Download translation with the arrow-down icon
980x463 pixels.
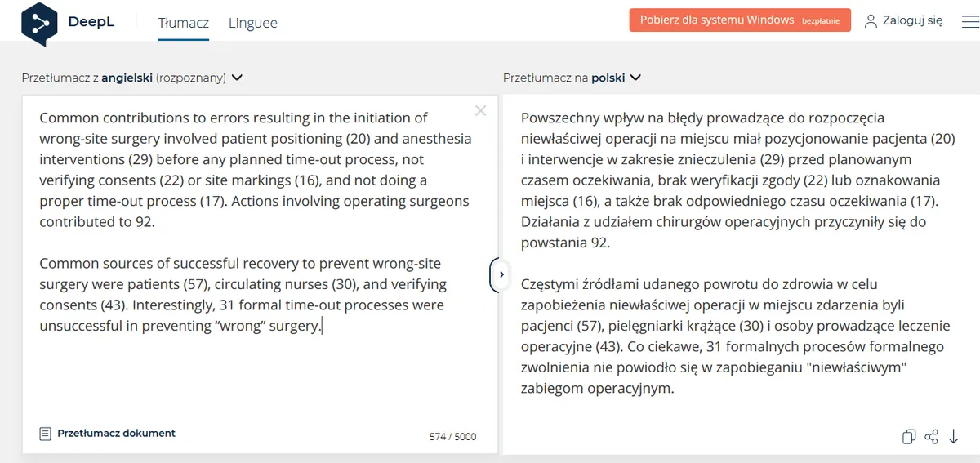(x=953, y=437)
